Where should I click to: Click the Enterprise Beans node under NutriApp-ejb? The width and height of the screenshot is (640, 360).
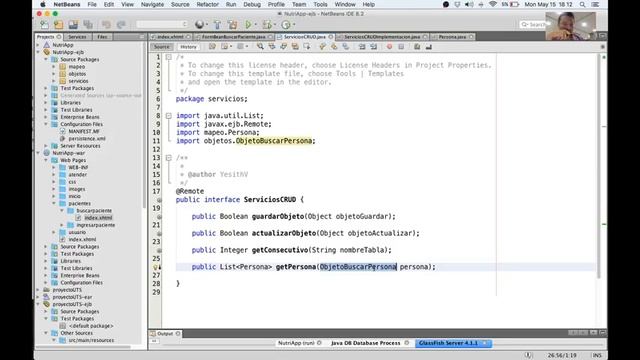click(x=80, y=117)
